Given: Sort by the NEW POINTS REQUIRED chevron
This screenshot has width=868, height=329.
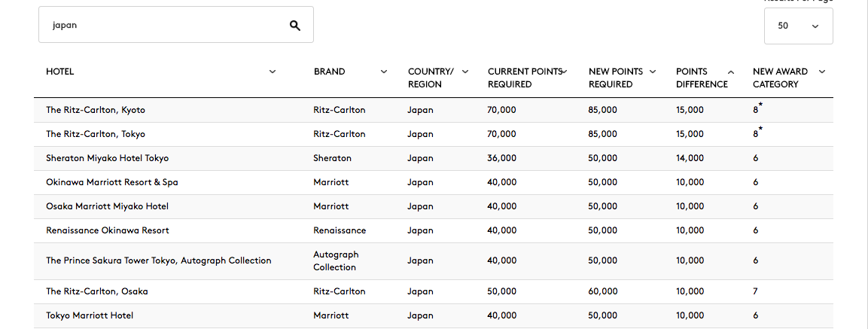Looking at the screenshot, I should 653,72.
